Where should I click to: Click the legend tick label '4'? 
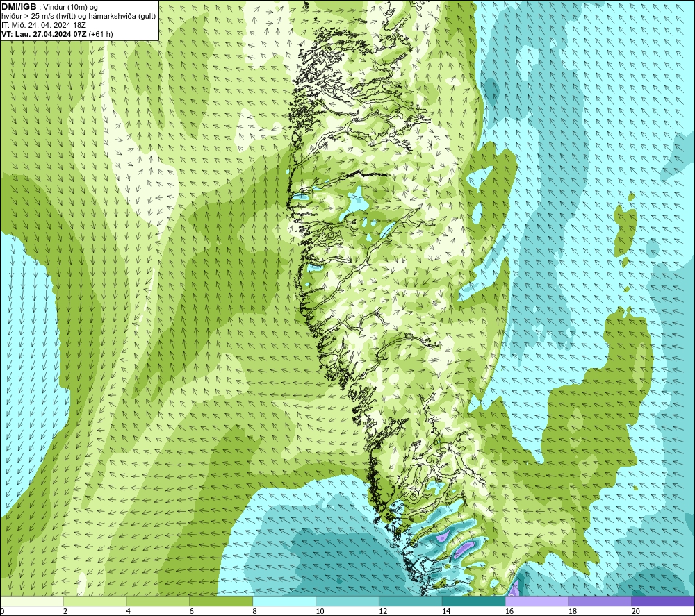(128, 612)
